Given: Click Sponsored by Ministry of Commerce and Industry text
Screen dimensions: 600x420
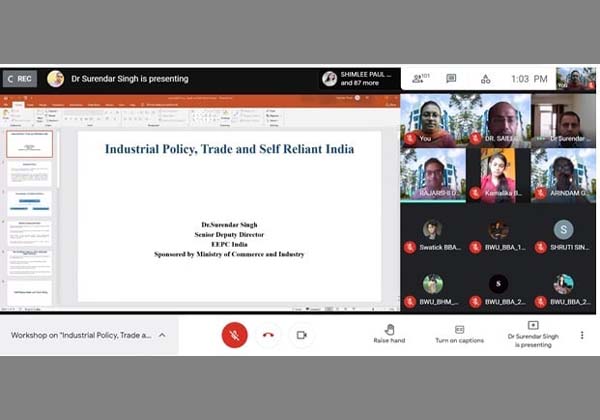Looking at the screenshot, I should tap(229, 254).
